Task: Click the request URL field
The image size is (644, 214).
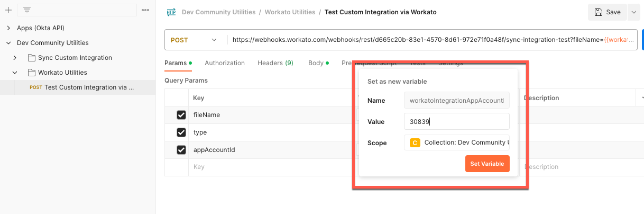Action: pos(433,40)
